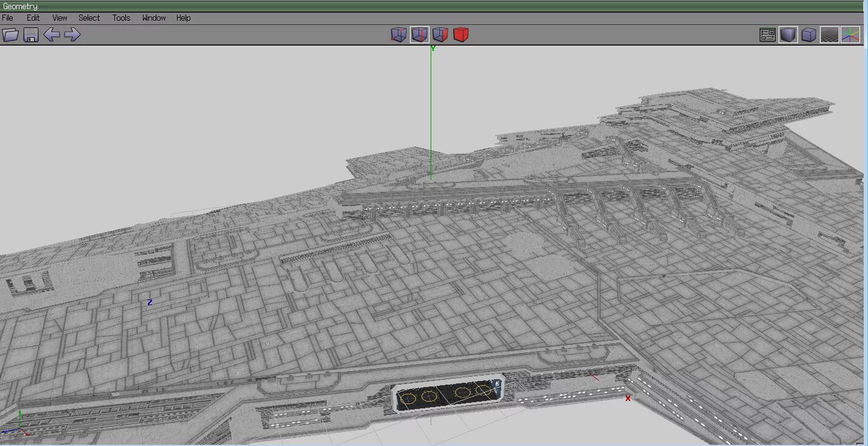Click the left arrow undo icon
The image size is (868, 446).
point(52,35)
